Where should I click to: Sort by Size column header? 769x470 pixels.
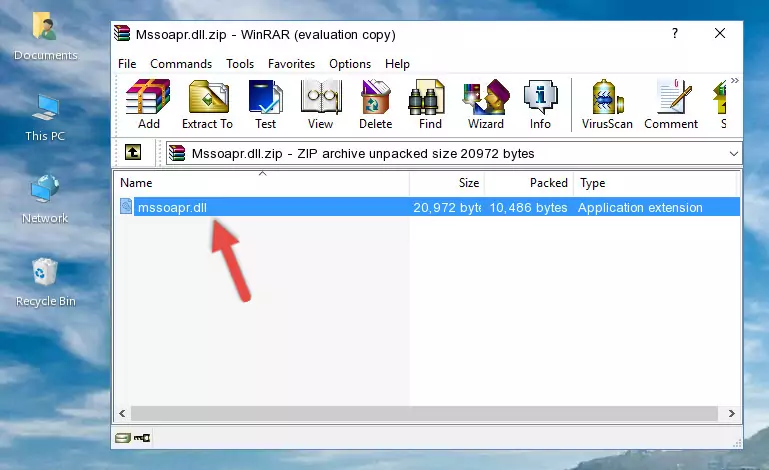447,183
